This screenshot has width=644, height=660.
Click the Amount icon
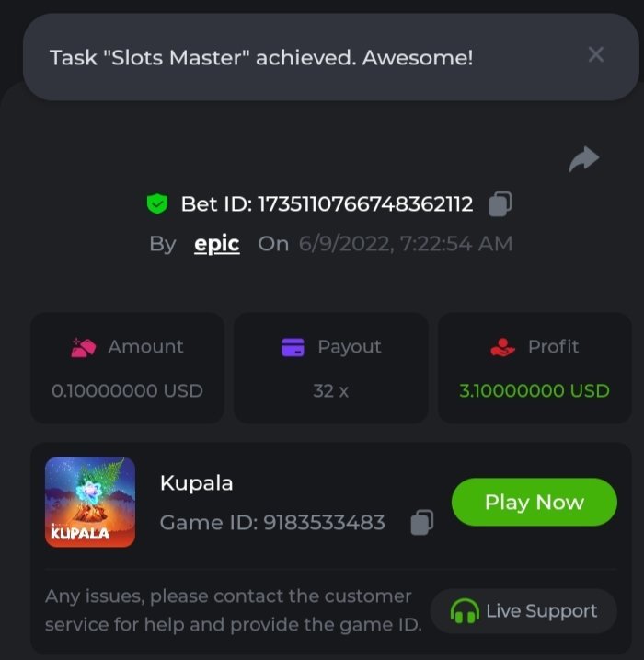tap(85, 347)
